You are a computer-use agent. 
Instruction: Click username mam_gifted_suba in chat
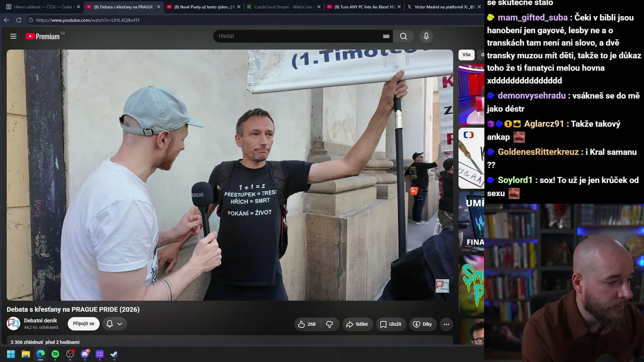[533, 18]
